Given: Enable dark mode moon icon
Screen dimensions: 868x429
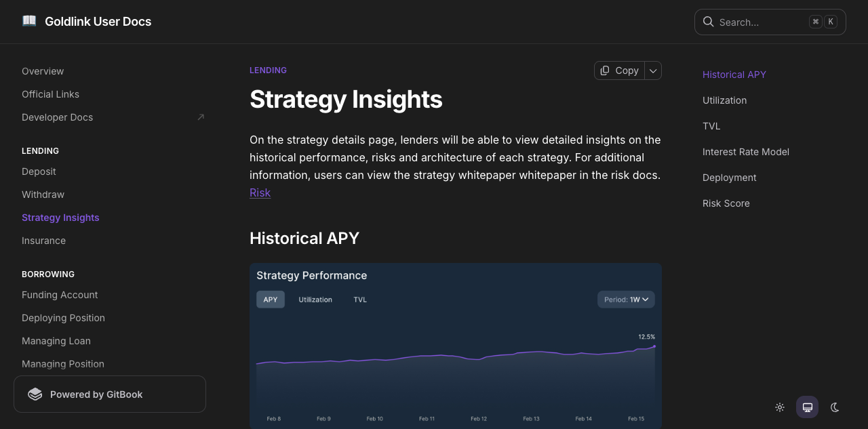Looking at the screenshot, I should 835,407.
